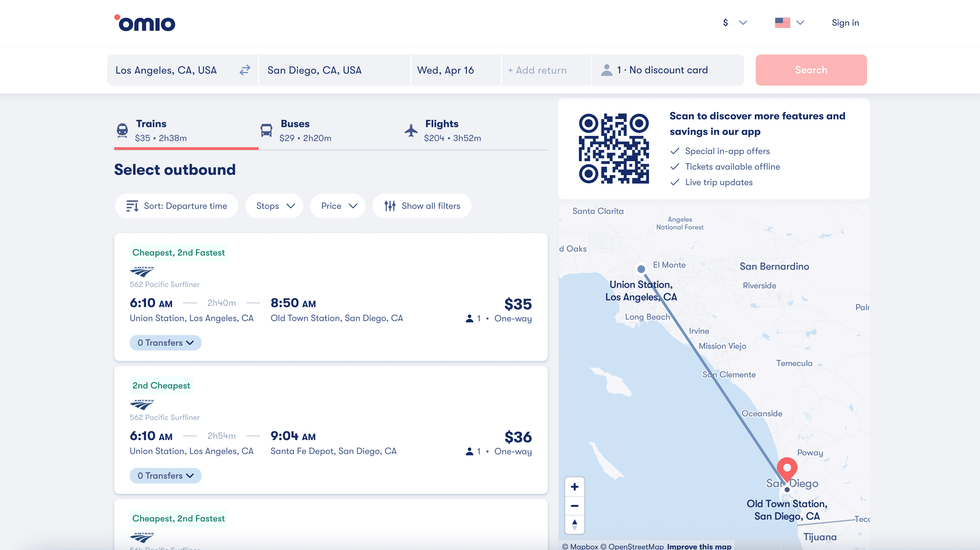Click Select outbound heading
This screenshot has width=980, height=550.
click(x=175, y=170)
